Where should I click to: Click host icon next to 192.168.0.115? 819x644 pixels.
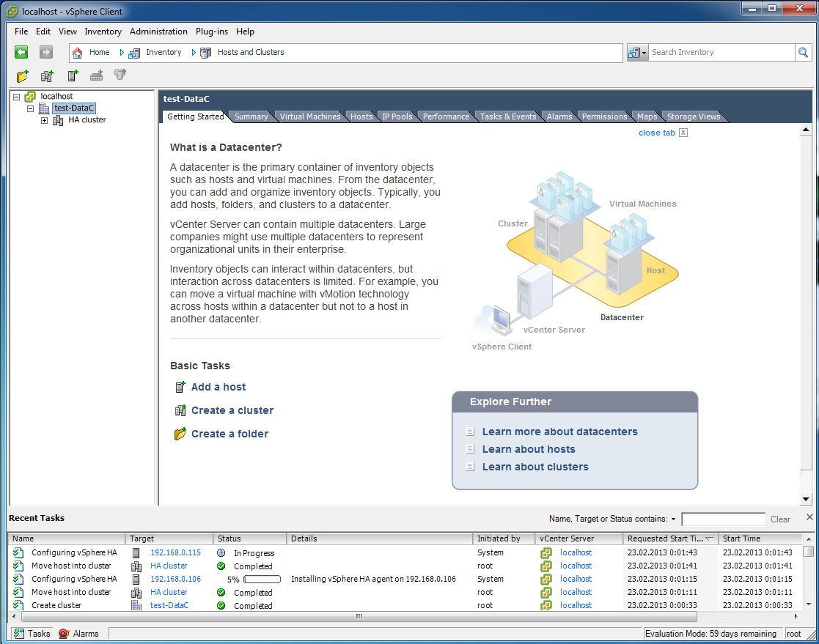(136, 552)
